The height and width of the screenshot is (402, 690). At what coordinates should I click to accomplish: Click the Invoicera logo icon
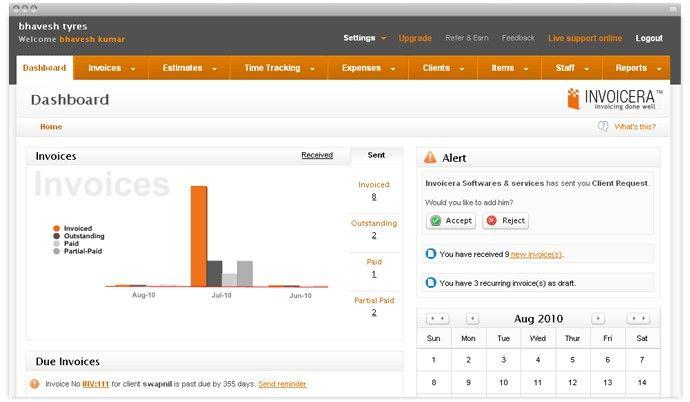click(x=573, y=99)
